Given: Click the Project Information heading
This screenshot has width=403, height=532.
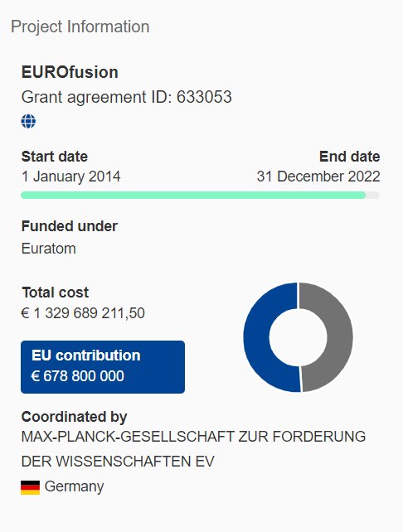Looking at the screenshot, I should click(80, 27).
